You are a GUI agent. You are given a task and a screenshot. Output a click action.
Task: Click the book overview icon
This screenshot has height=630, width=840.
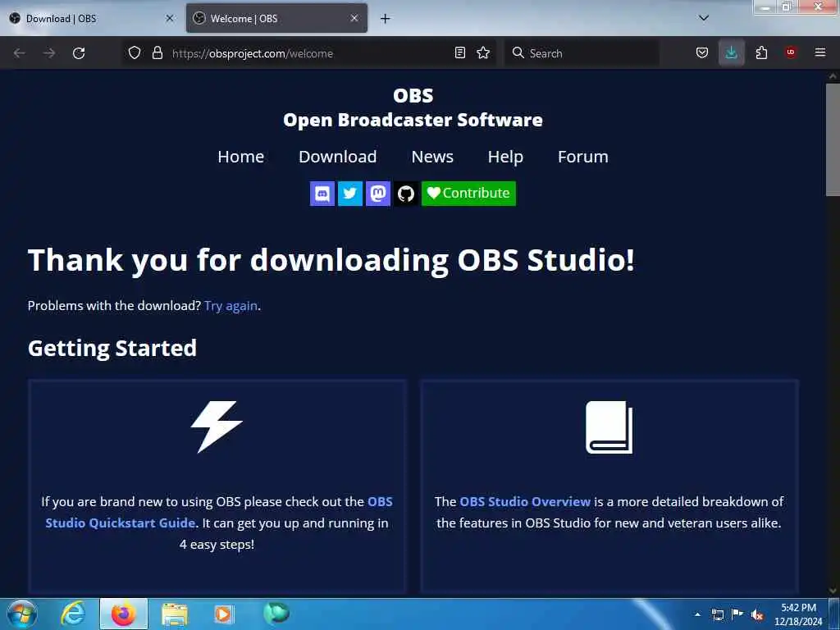click(609, 427)
